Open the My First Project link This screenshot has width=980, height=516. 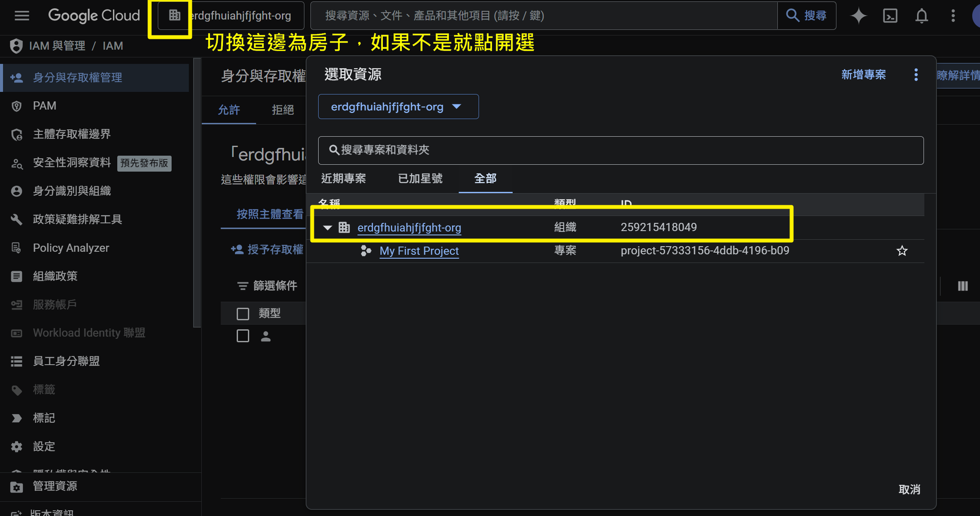(419, 251)
